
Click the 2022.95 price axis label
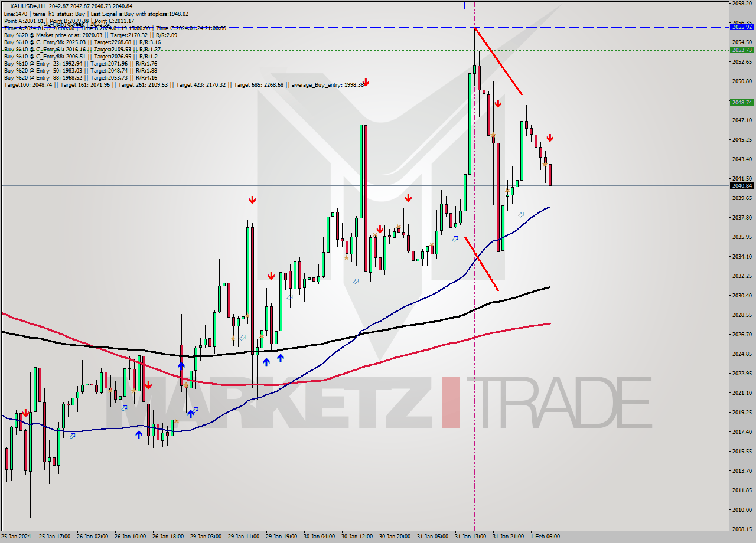tap(742, 373)
